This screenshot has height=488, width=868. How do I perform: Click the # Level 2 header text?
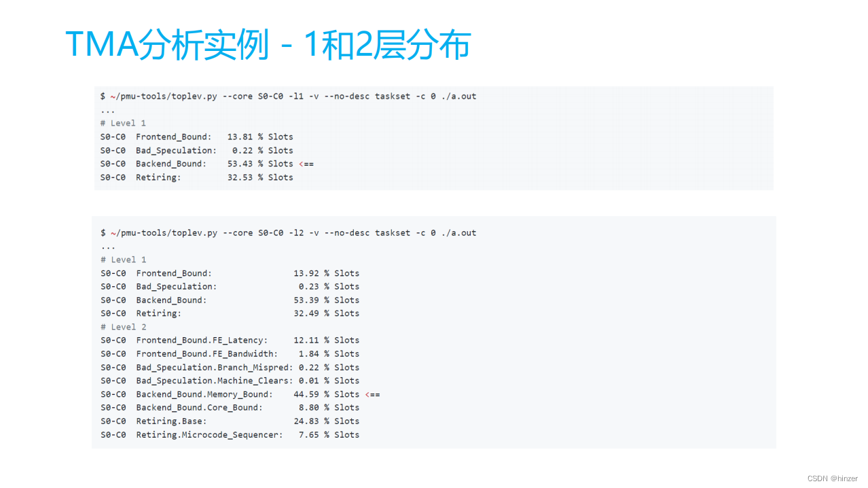point(123,327)
